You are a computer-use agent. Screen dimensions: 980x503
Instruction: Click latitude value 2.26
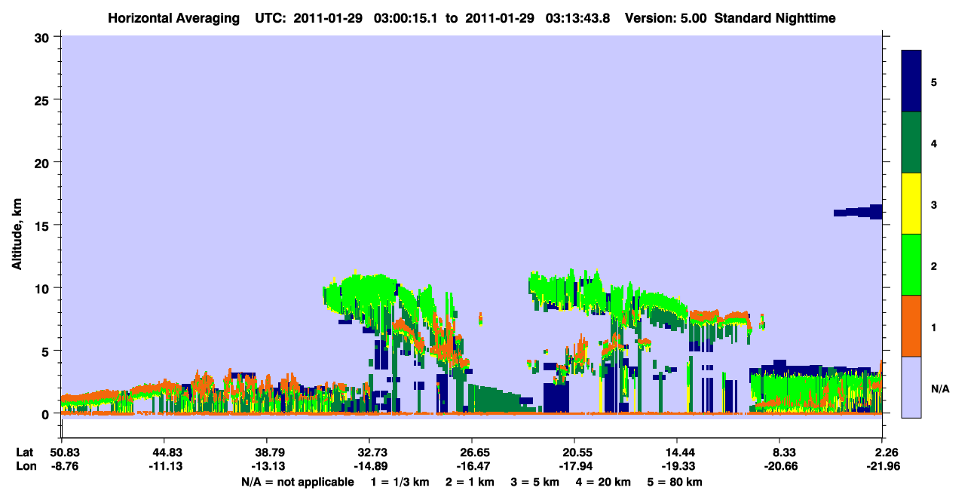click(885, 452)
